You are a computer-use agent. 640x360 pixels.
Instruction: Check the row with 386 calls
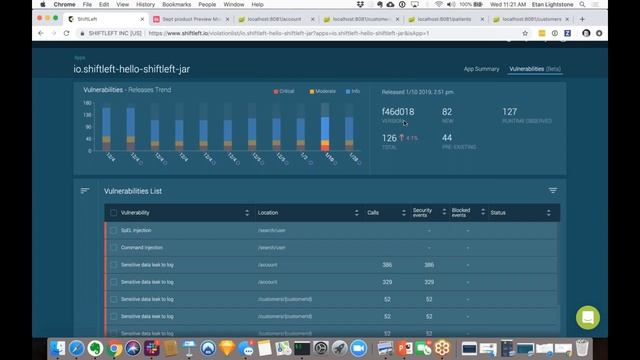tap(113, 265)
